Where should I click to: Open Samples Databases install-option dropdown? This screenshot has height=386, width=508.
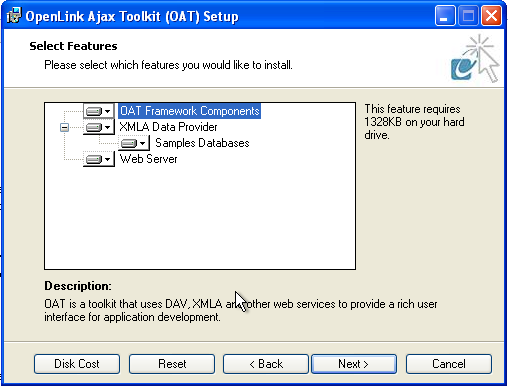point(134,143)
